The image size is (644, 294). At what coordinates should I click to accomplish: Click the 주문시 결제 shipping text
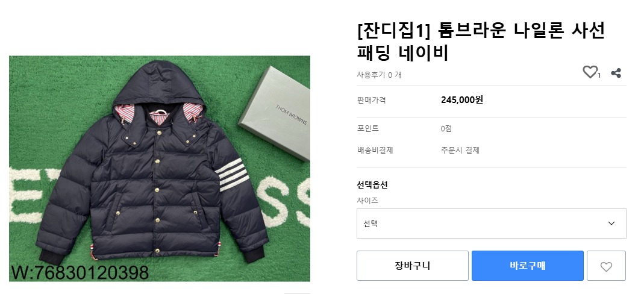pos(460,150)
